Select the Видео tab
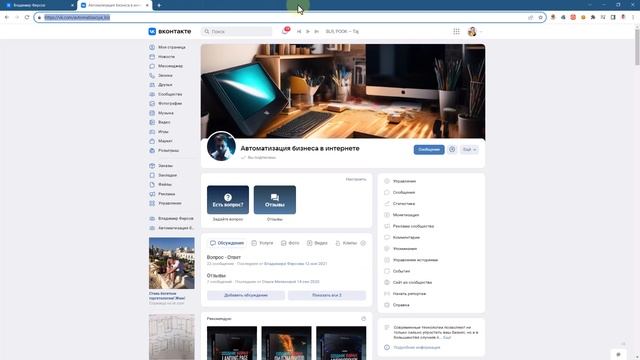This screenshot has width=640, height=360. (x=317, y=243)
